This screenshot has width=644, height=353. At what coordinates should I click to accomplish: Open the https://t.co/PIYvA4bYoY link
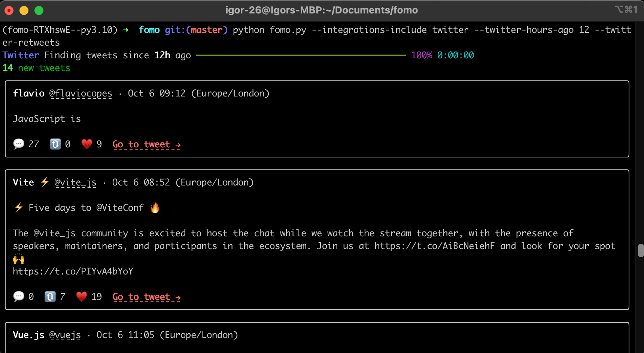click(73, 271)
